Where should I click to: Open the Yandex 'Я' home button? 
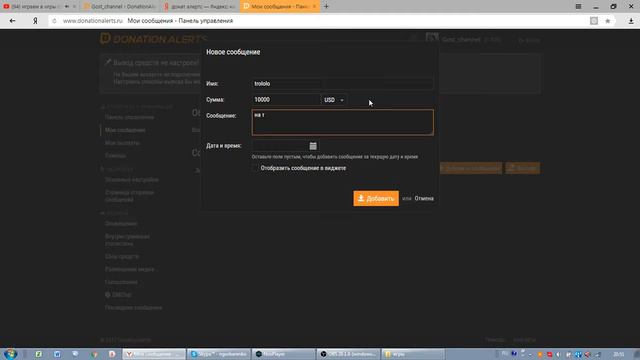click(35, 21)
